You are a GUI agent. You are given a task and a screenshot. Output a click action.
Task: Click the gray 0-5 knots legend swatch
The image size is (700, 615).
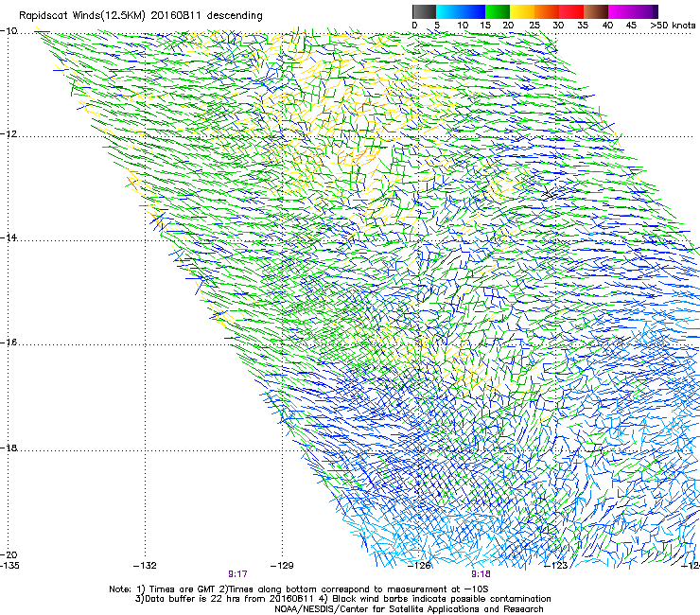pyautogui.click(x=424, y=11)
